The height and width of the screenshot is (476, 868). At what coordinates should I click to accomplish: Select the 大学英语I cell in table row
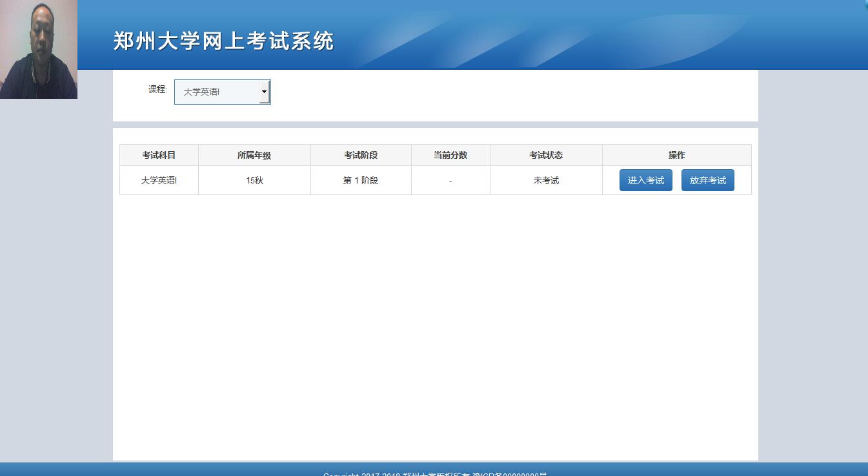[159, 180]
